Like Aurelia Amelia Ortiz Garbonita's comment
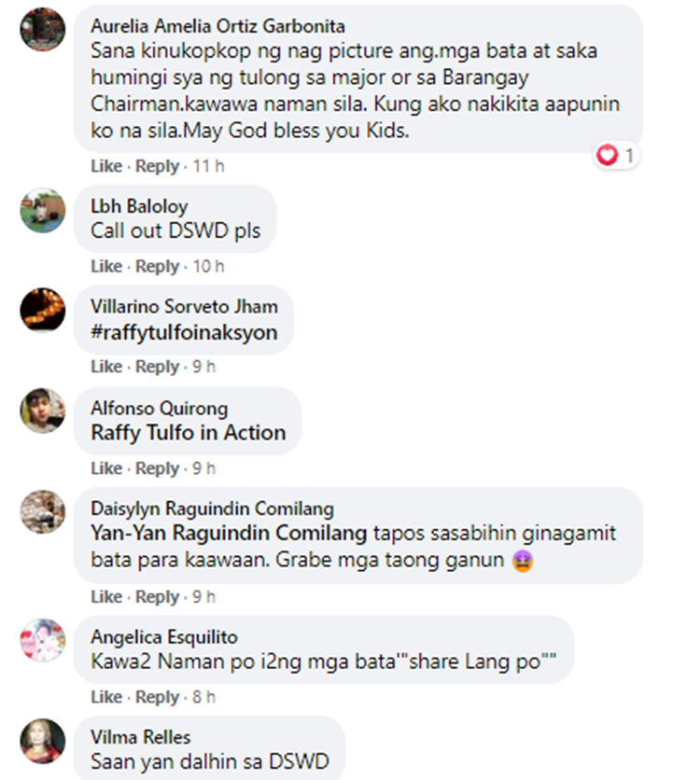The width and height of the screenshot is (700, 780). click(106, 166)
